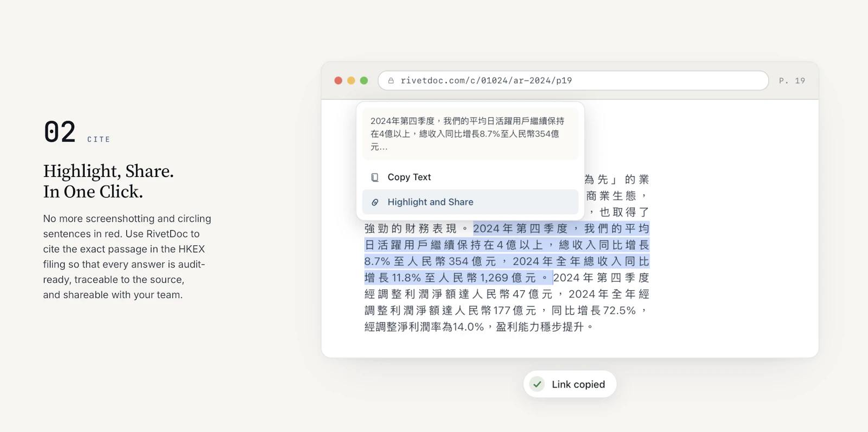Click the highlighted line starting 8.7%
The height and width of the screenshot is (432, 868).
tap(507, 262)
